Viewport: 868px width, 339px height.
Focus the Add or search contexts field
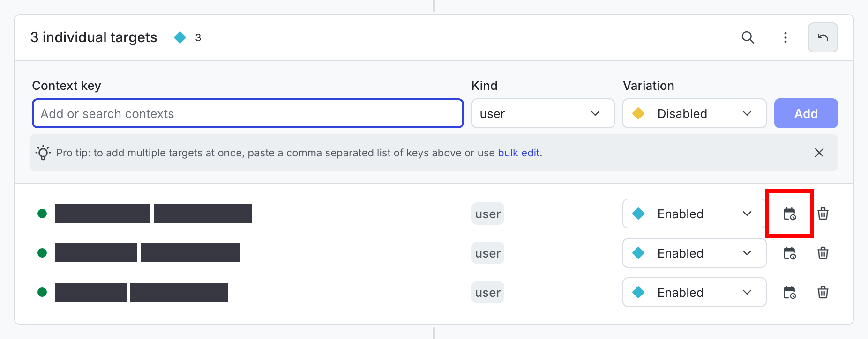coord(247,113)
